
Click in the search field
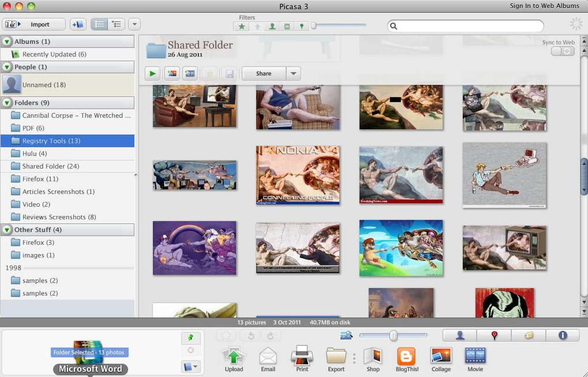[x=465, y=26]
